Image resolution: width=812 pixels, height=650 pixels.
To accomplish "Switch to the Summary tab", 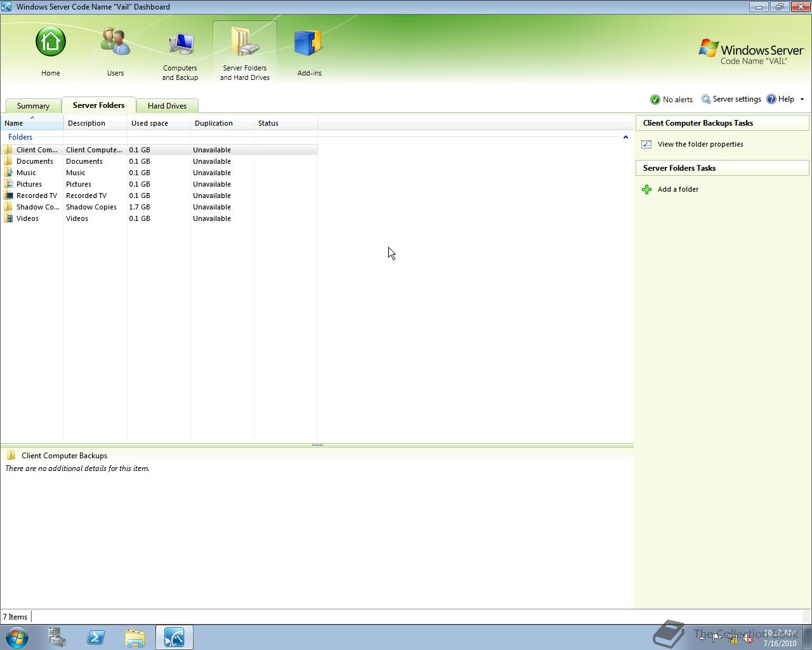I will coord(33,106).
